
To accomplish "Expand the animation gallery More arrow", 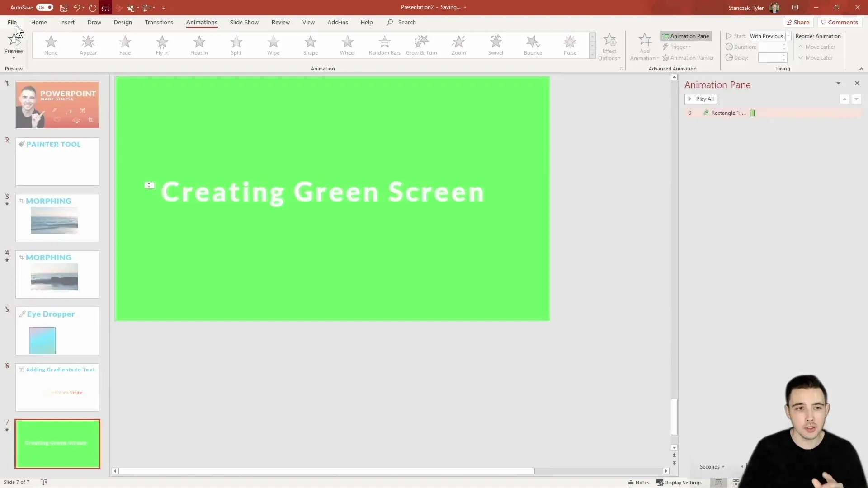I will click(x=592, y=55).
